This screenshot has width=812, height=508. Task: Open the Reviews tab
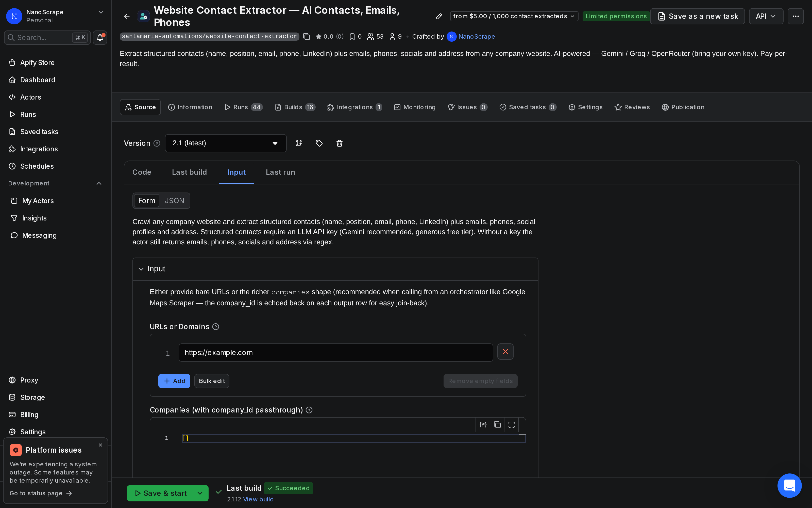[x=632, y=107]
